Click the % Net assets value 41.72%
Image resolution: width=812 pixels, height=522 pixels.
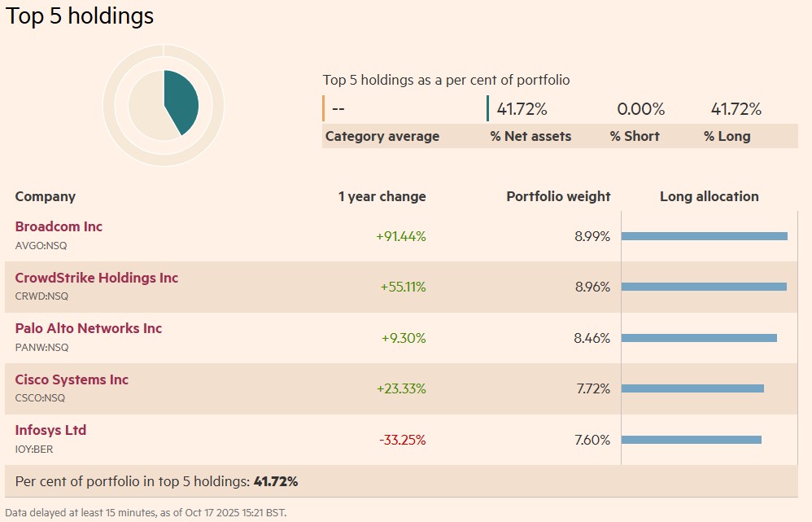(522, 109)
